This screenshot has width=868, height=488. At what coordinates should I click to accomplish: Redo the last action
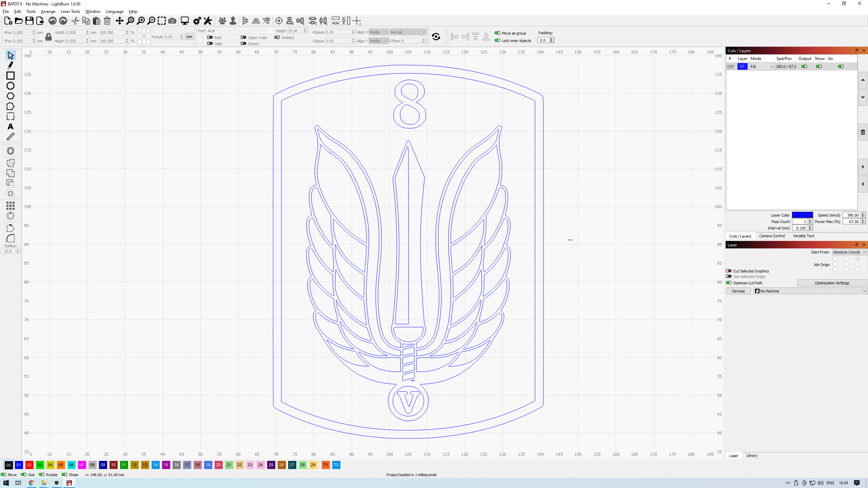point(63,21)
